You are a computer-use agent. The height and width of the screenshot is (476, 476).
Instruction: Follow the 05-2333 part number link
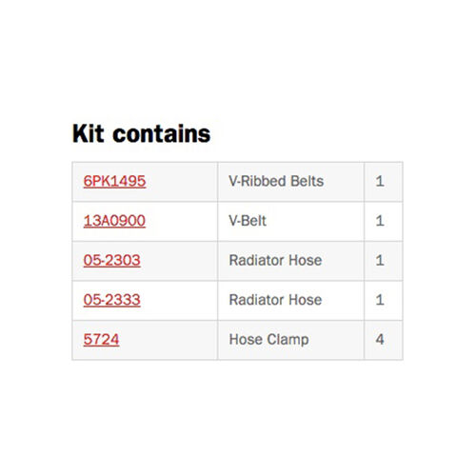click(x=111, y=300)
